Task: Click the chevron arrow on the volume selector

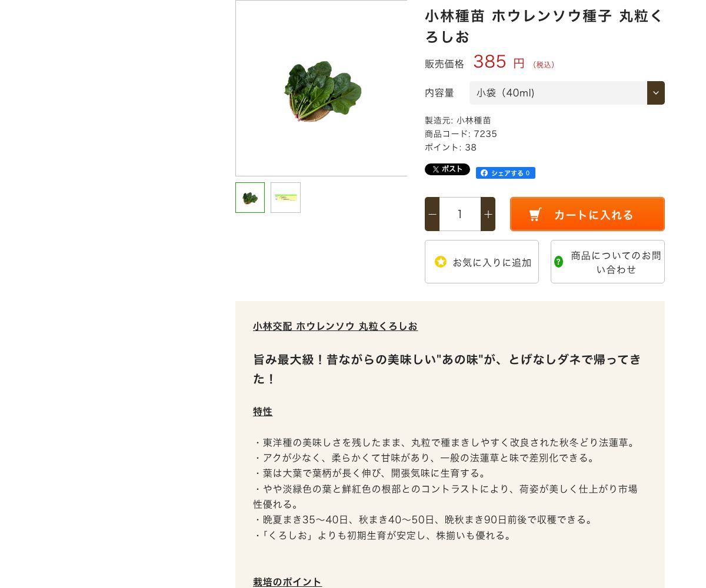Action: [655, 93]
